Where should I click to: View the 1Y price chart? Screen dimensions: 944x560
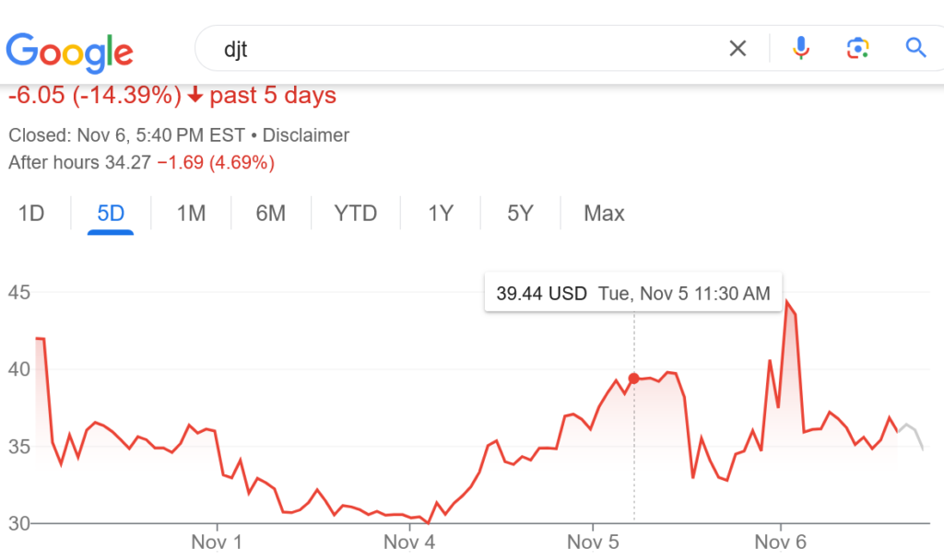(x=441, y=214)
